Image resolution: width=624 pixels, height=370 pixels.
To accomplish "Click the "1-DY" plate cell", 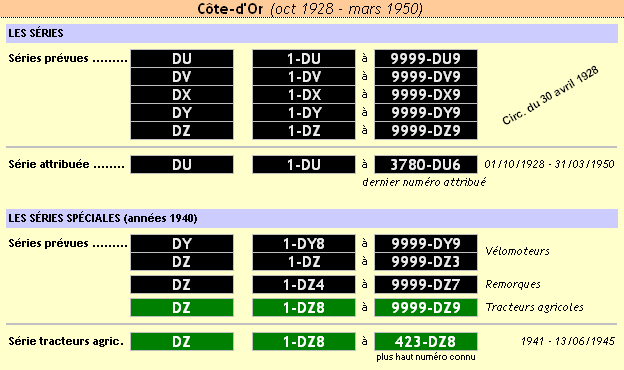I will (x=304, y=113).
